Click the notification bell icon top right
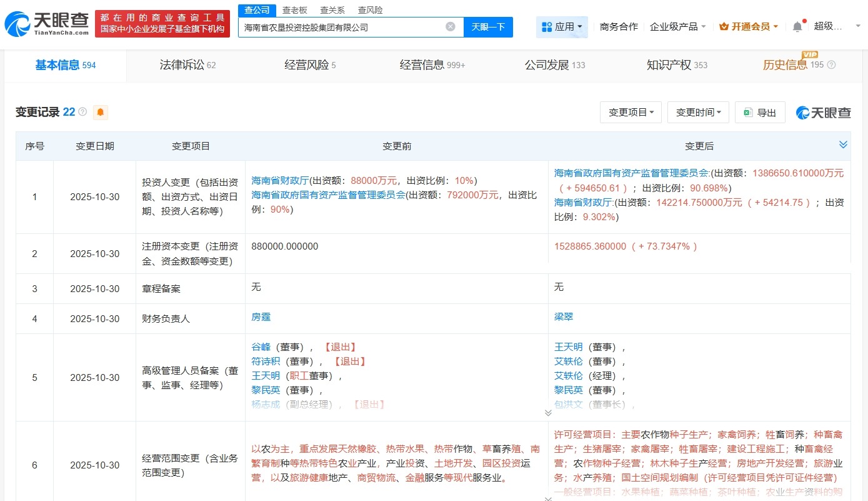Screen dimensions: 868x501 (x=797, y=26)
